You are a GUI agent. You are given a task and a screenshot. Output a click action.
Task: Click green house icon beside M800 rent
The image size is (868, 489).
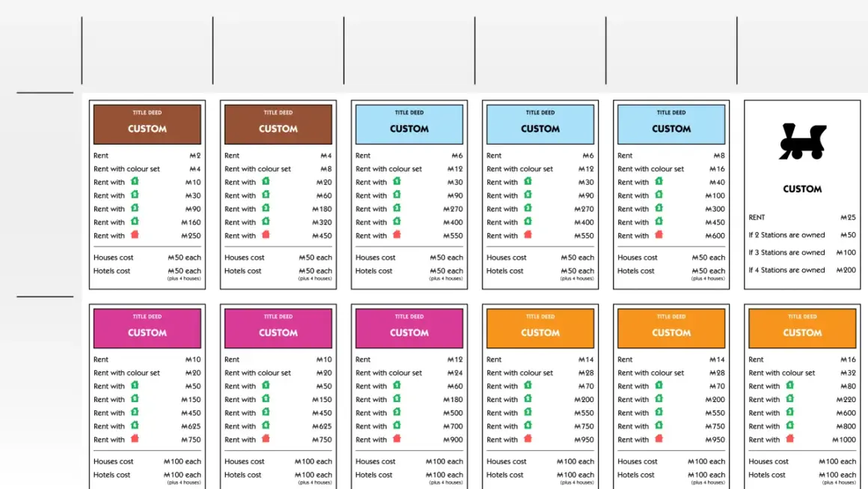click(x=790, y=425)
